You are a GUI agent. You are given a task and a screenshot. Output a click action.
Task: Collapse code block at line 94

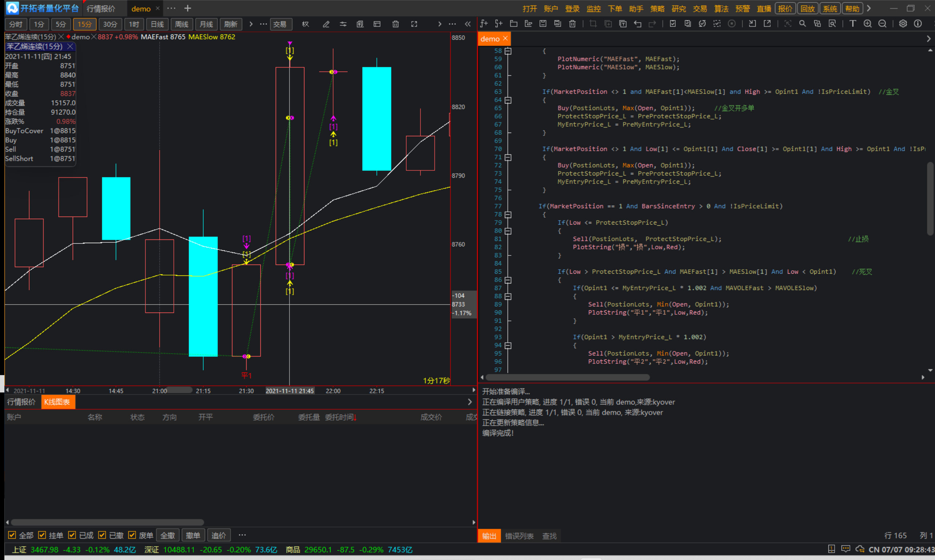tap(508, 345)
